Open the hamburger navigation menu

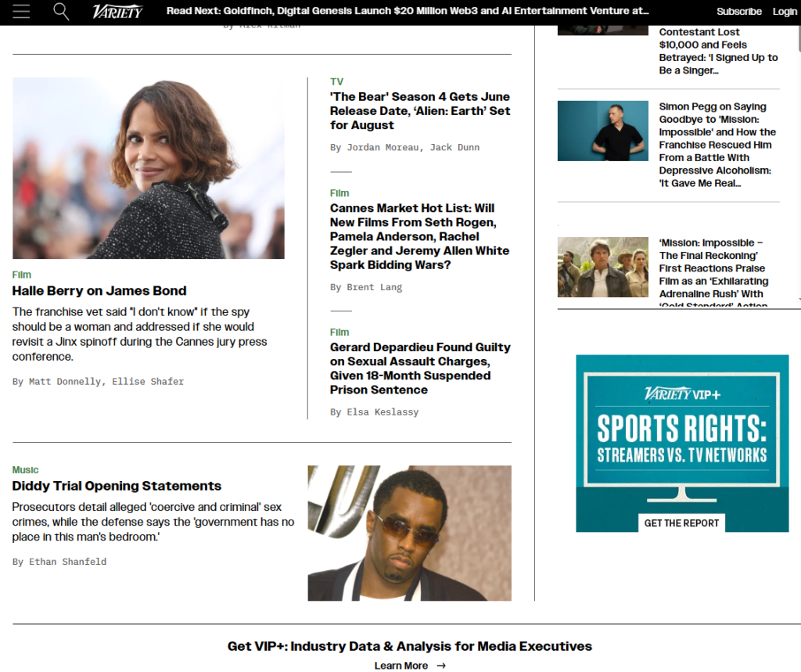click(21, 11)
